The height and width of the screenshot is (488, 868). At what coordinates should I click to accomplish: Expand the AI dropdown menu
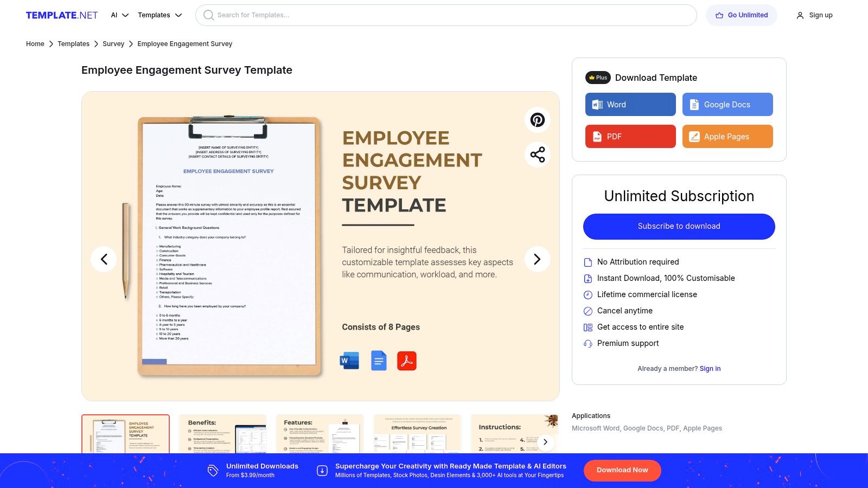(119, 15)
